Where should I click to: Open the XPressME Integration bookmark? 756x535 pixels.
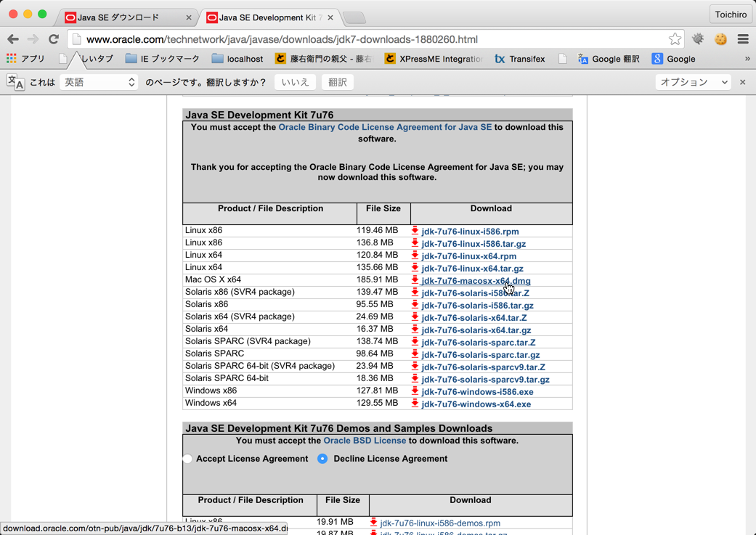[x=434, y=59]
